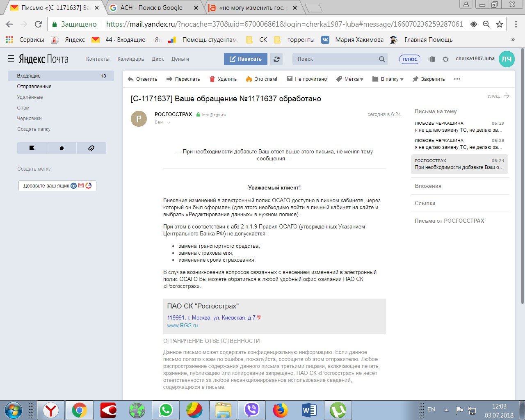This screenshot has height=420, width=525.
Task: Click Удалить delete button
Action: [223, 79]
